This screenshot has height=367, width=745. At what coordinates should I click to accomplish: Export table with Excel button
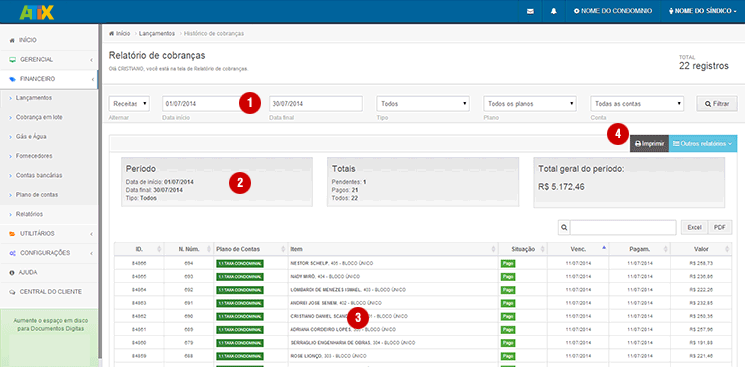point(694,228)
